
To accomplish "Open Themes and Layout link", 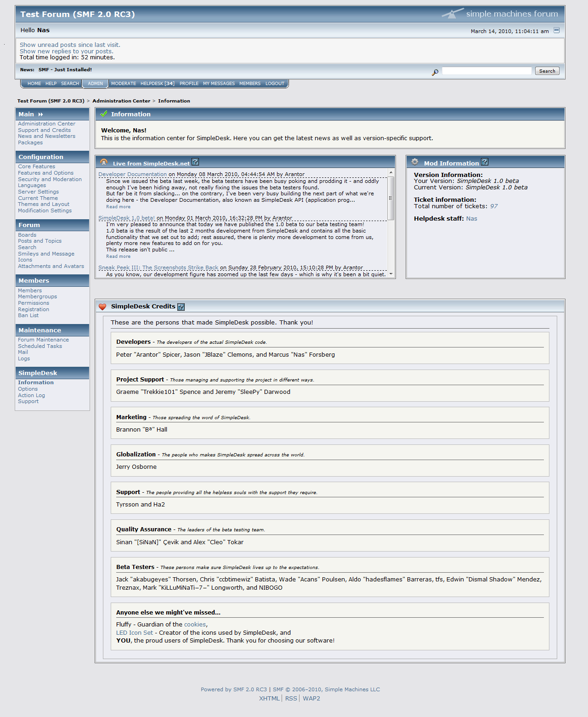I will pos(44,204).
